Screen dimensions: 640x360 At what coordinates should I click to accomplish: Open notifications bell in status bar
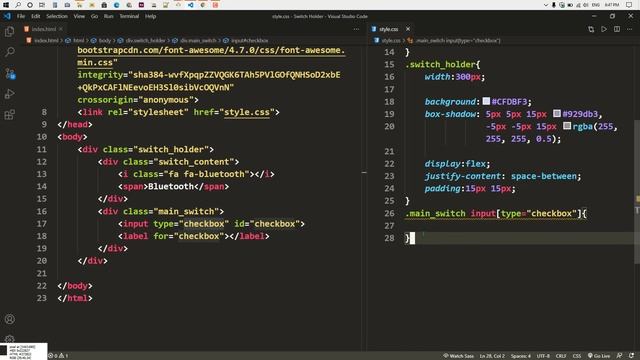pos(631,356)
